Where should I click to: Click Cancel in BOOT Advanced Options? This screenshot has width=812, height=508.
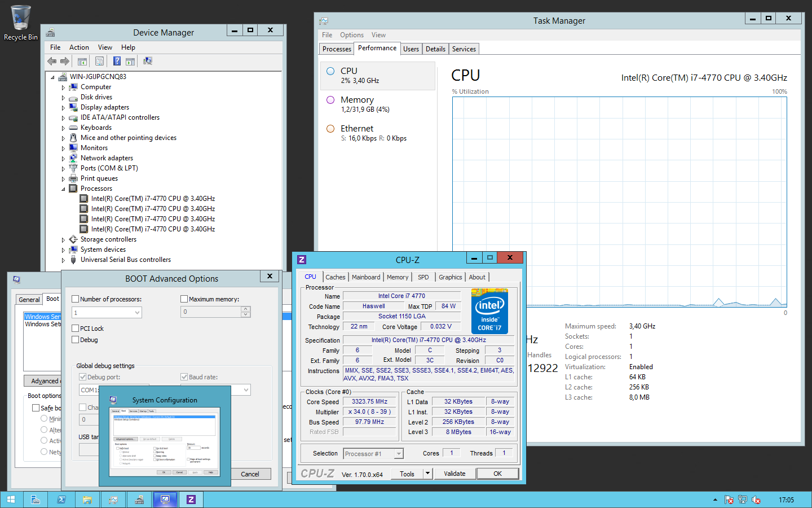click(250, 474)
